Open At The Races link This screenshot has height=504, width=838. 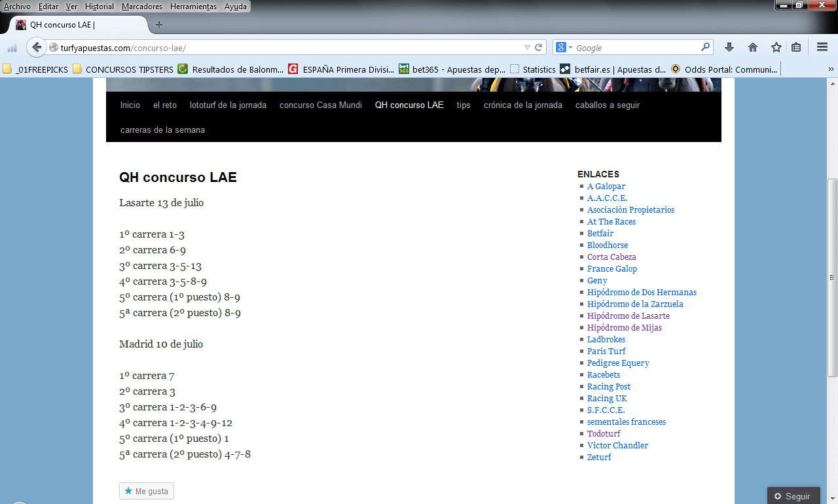611,222
